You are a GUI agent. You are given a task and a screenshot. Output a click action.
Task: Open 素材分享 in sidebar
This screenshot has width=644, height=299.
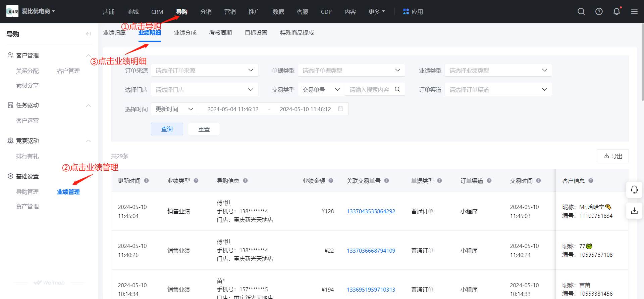tap(28, 85)
